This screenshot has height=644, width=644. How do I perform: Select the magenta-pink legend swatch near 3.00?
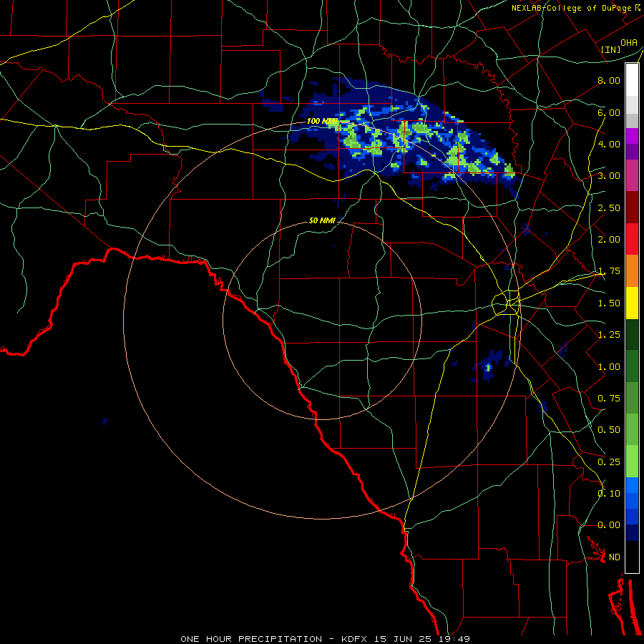[x=632, y=175]
